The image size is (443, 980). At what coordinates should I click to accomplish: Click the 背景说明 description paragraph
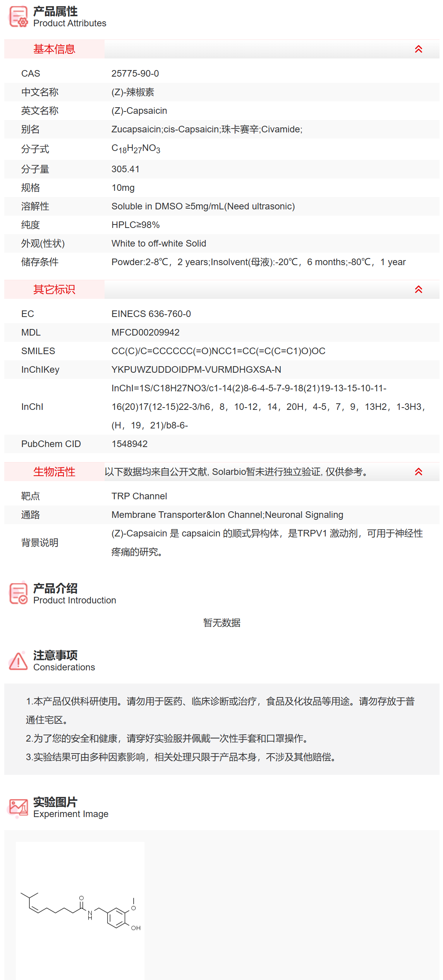pyautogui.click(x=267, y=543)
